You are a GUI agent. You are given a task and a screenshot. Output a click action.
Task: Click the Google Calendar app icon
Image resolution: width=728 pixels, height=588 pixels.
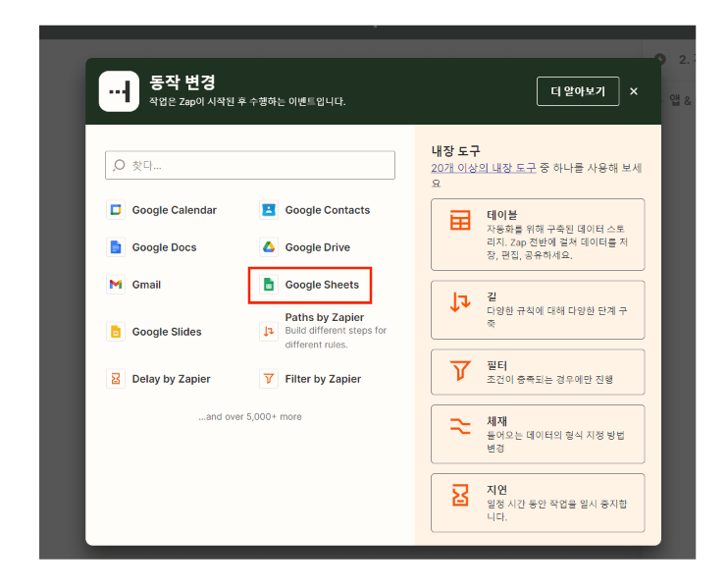click(116, 210)
